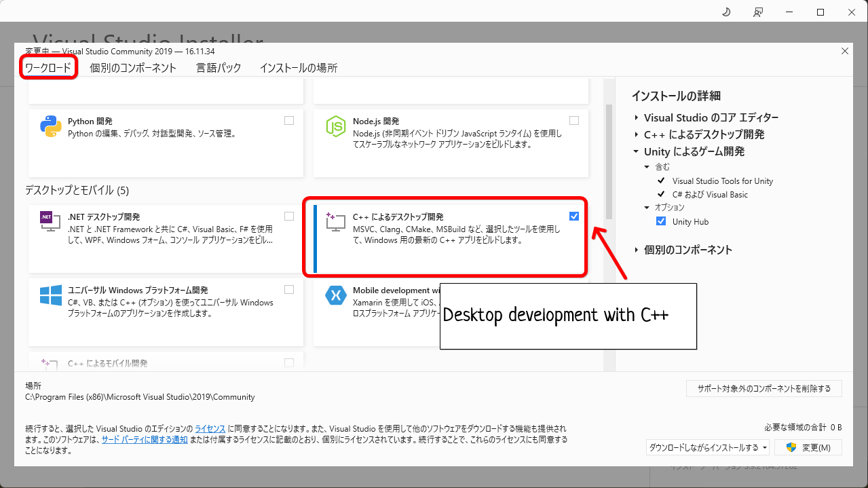Collapse Unity によるゲーム開発 details

click(x=637, y=151)
